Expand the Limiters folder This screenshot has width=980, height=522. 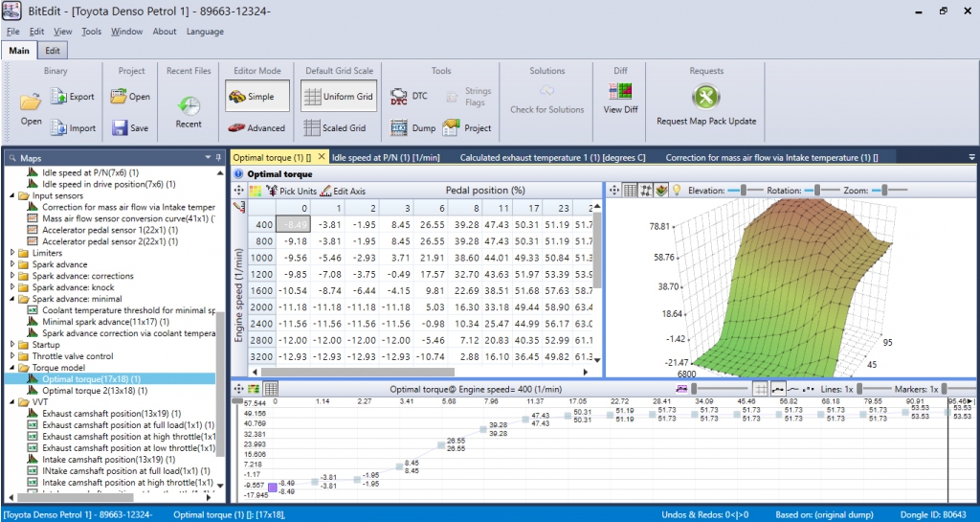pos(13,253)
